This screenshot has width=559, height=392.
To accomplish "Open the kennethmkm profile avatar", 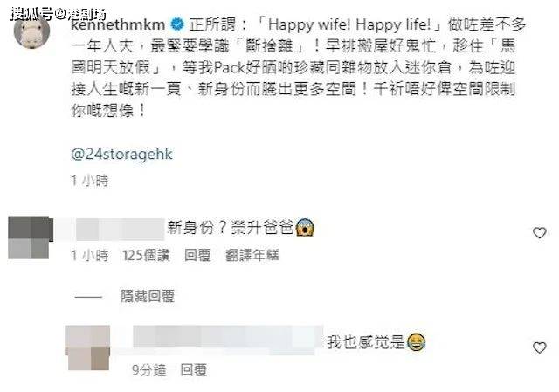I will click(x=31, y=31).
